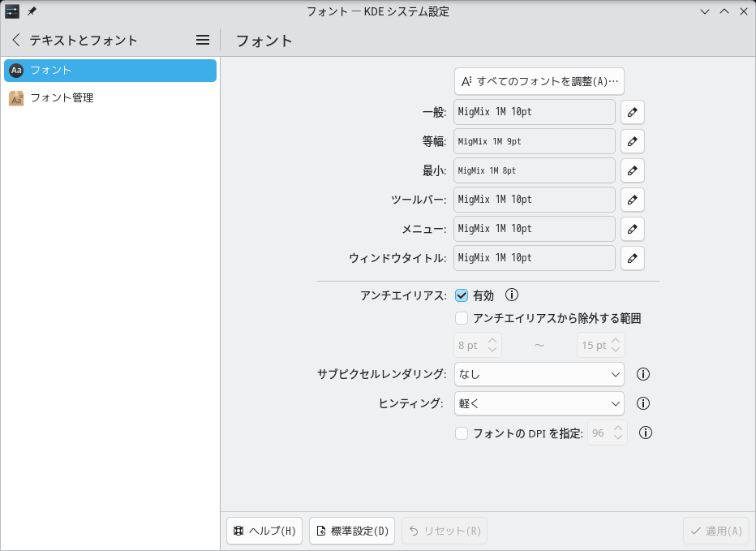Edit ウィンドウタイトル font using pencil icon

(x=632, y=258)
